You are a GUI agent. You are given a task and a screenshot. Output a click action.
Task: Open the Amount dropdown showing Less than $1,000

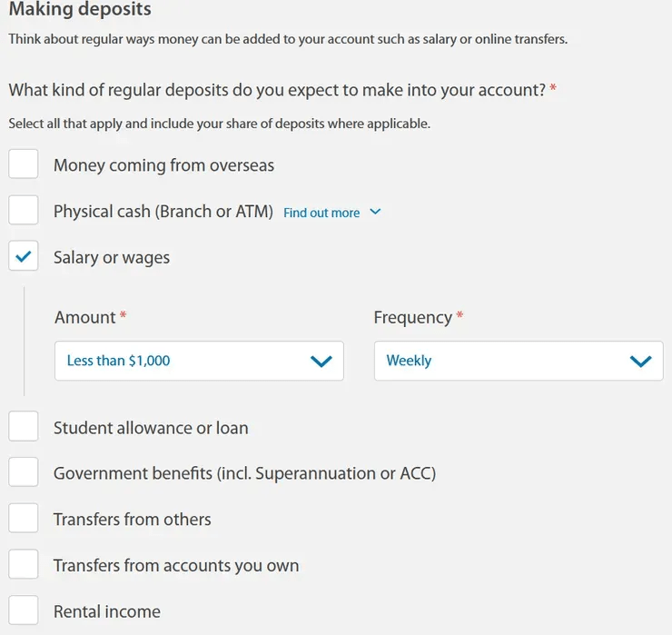[199, 361]
